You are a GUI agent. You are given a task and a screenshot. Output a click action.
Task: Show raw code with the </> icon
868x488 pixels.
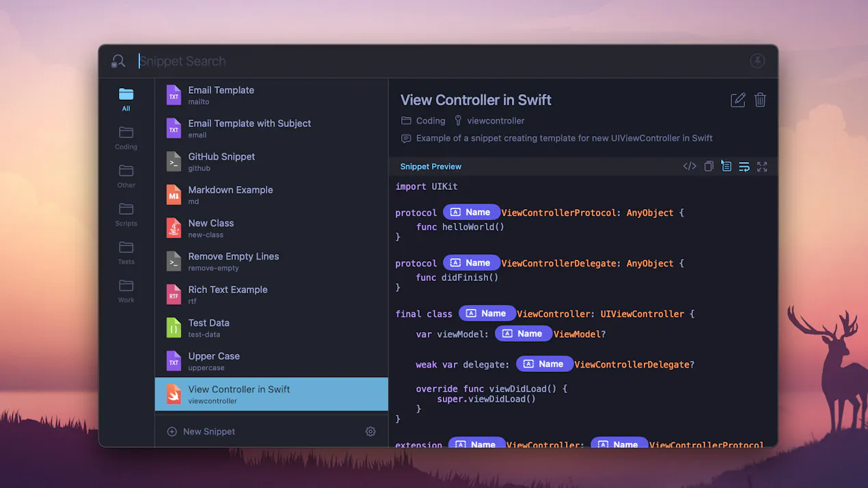(x=690, y=166)
